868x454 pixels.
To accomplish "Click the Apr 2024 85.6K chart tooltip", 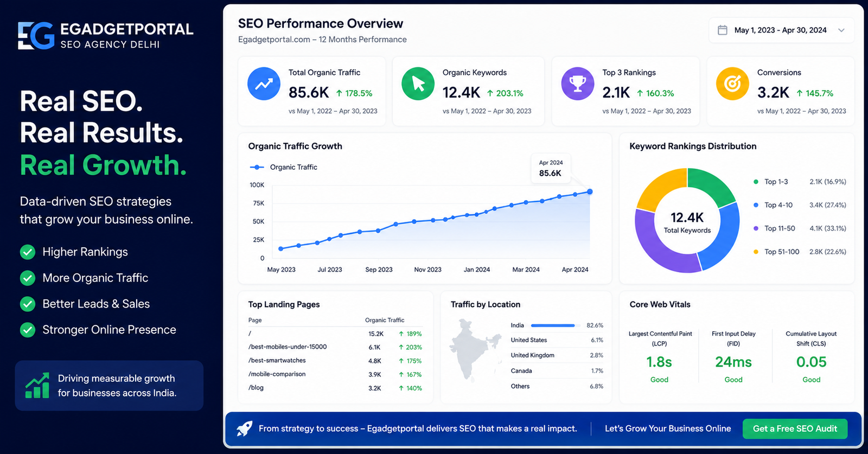I will pos(550,169).
